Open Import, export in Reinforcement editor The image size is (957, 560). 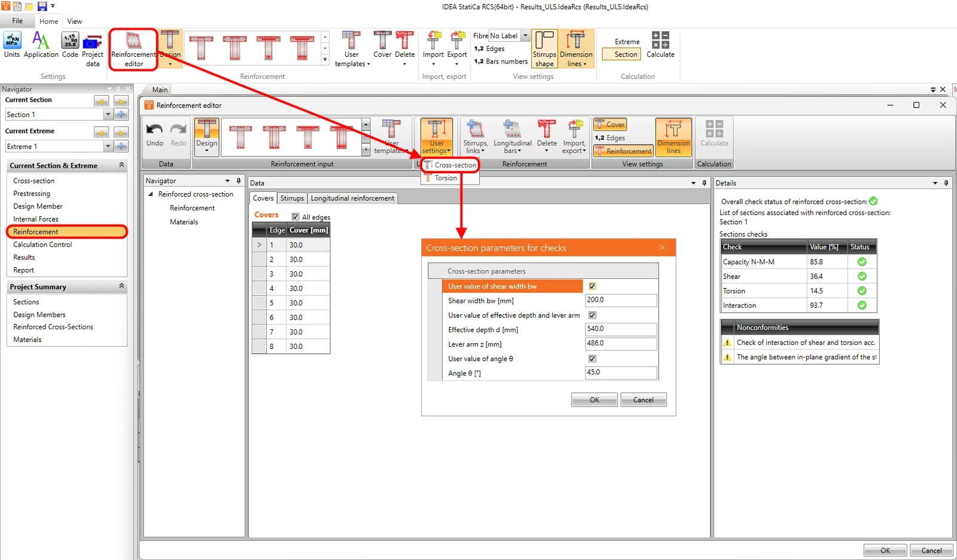click(x=574, y=137)
